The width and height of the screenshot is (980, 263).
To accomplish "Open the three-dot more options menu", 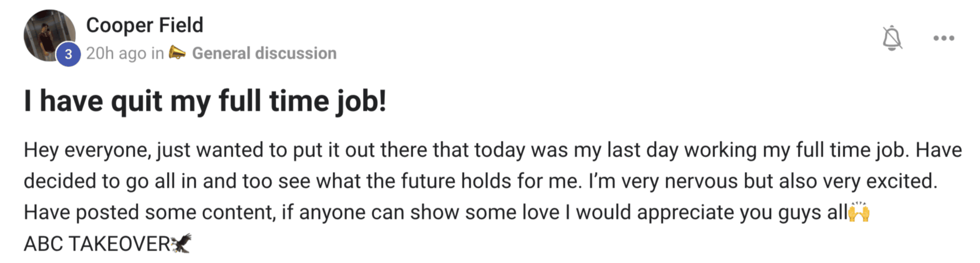I will (x=943, y=38).
